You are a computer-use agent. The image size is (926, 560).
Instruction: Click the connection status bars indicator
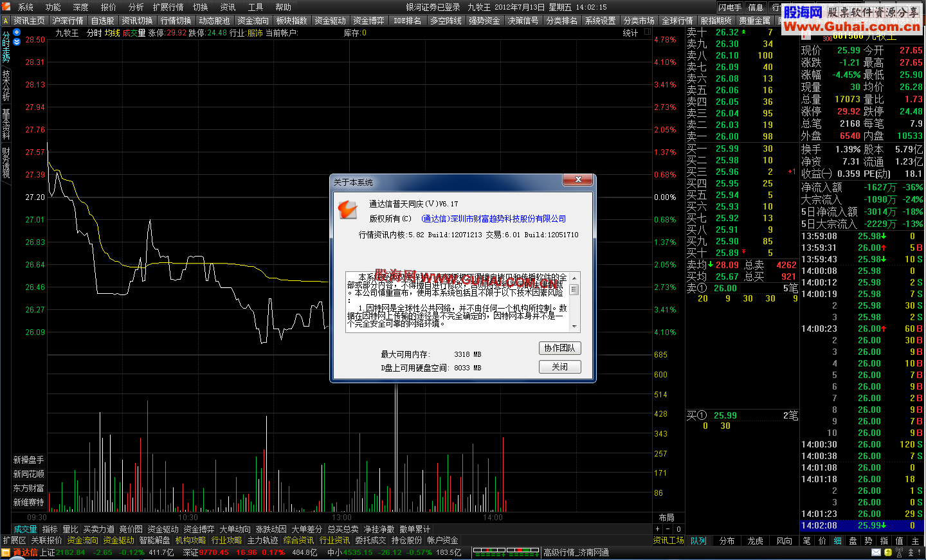pyautogui.click(x=506, y=552)
